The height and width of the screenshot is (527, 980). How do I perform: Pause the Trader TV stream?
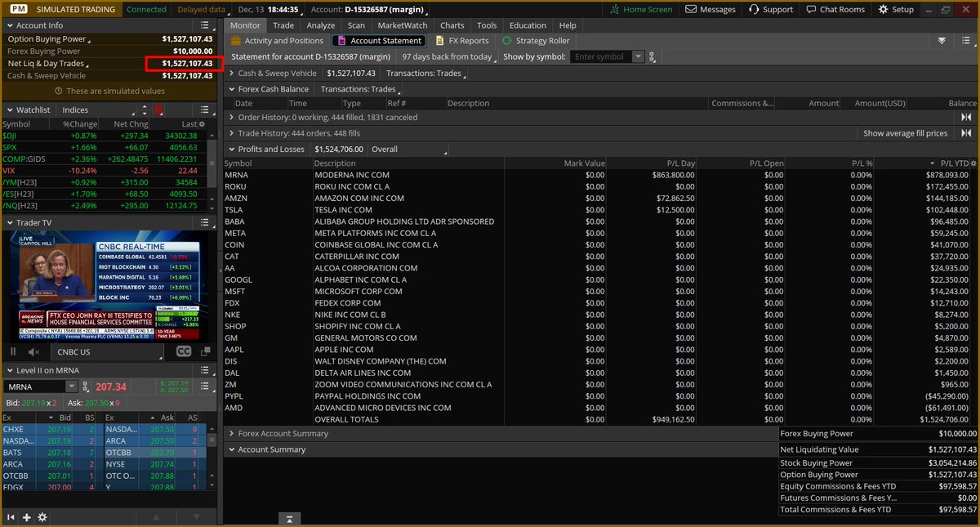tap(12, 352)
